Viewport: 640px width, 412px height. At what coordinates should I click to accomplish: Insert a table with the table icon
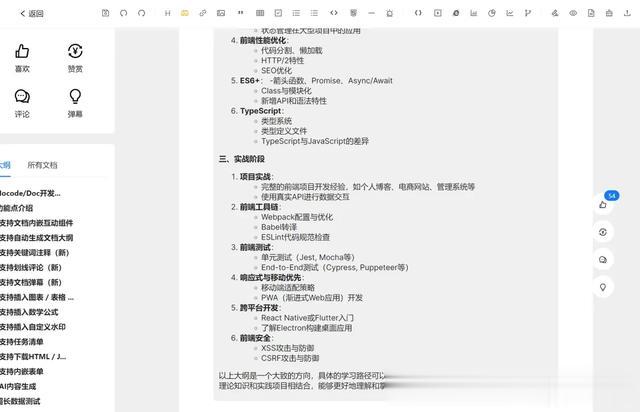coord(260,13)
